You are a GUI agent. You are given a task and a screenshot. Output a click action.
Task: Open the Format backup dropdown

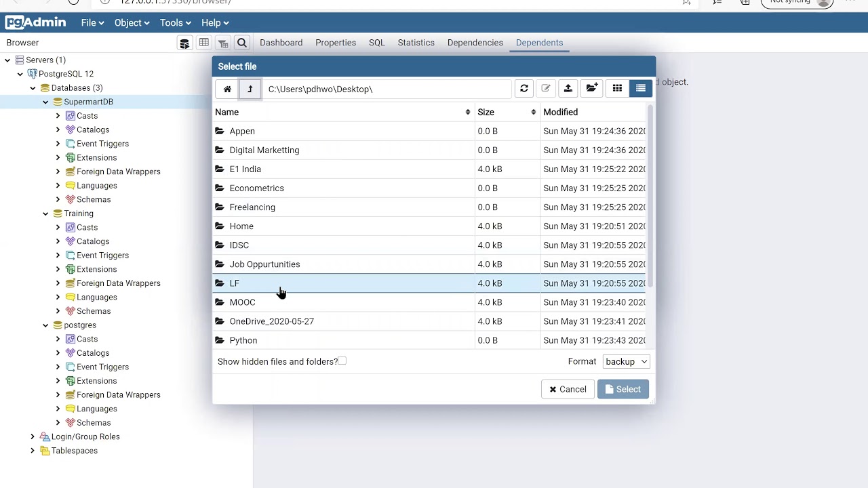click(x=626, y=361)
